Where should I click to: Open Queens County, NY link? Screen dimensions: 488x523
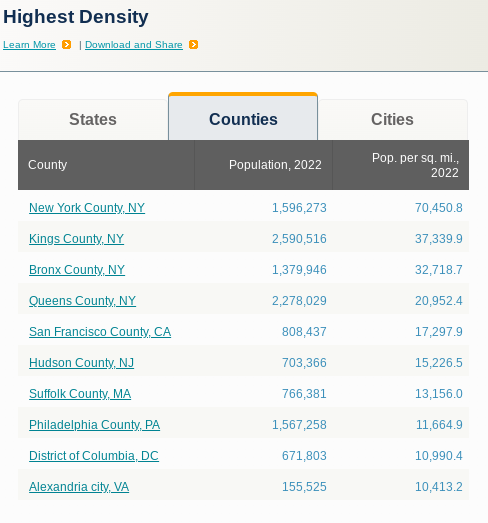click(82, 301)
